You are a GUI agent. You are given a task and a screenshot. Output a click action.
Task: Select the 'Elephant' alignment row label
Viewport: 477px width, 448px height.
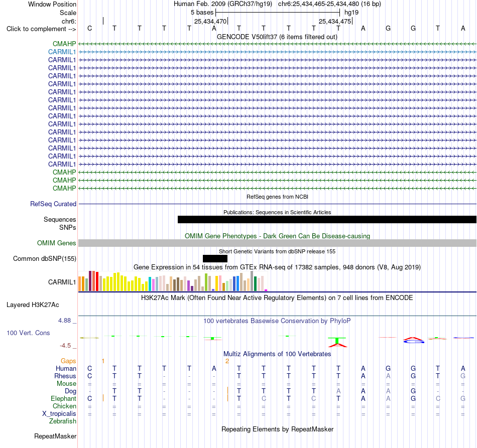click(63, 399)
